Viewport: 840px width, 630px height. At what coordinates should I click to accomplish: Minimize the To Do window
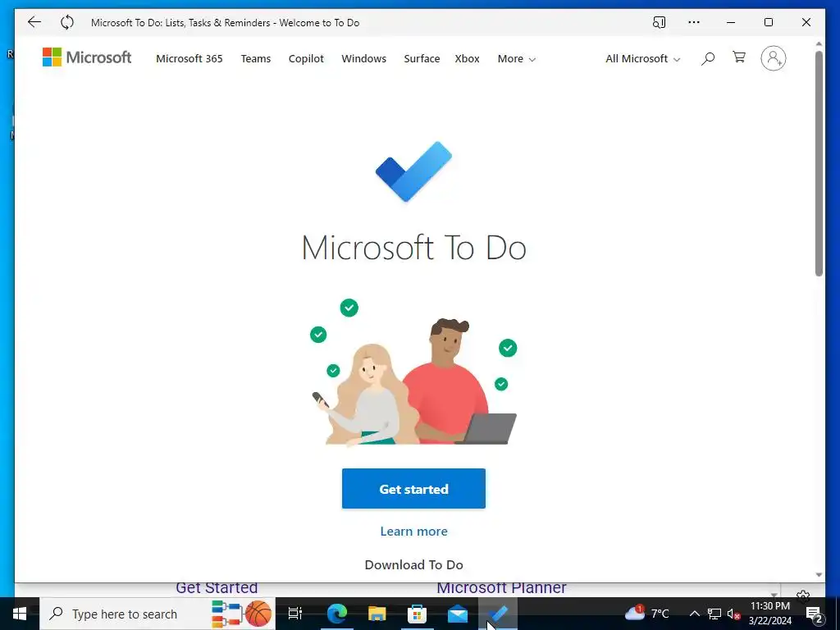pos(731,22)
